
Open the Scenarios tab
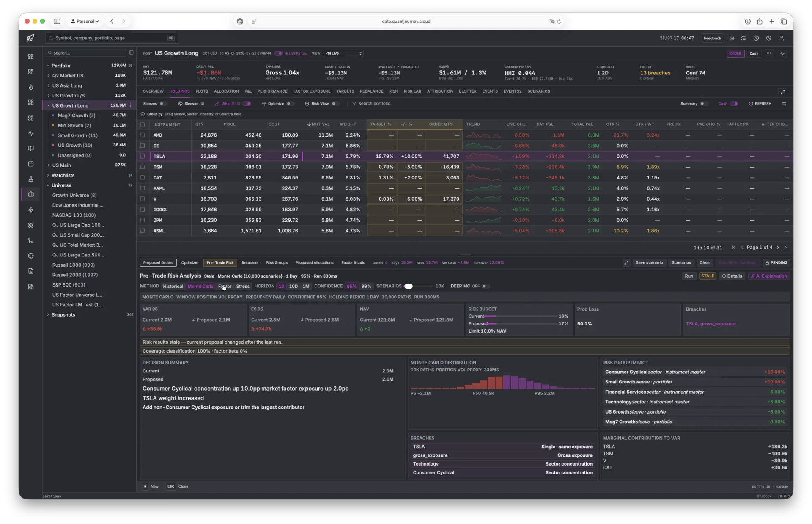pos(538,91)
